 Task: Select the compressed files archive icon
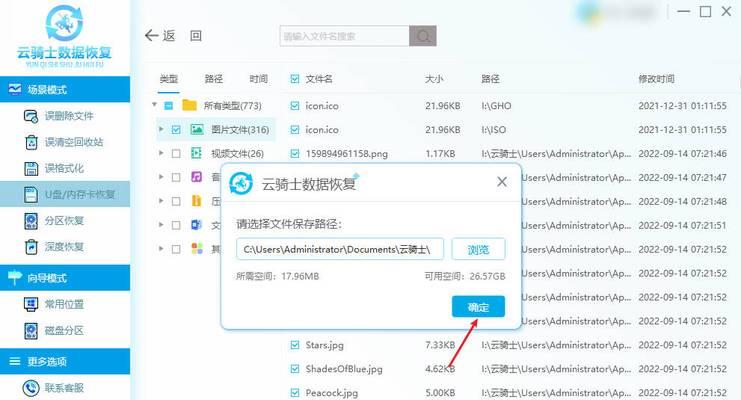(x=197, y=201)
